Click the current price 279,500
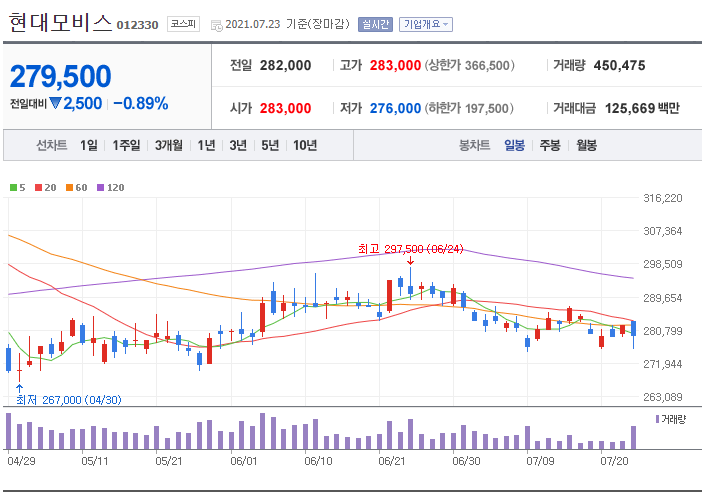The height and width of the screenshot is (492, 702). coord(60,76)
